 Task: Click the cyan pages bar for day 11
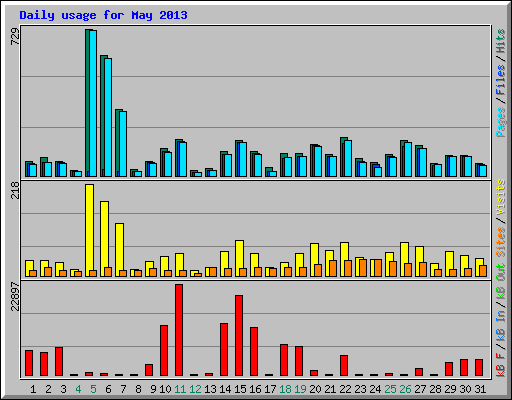[x=183, y=159]
